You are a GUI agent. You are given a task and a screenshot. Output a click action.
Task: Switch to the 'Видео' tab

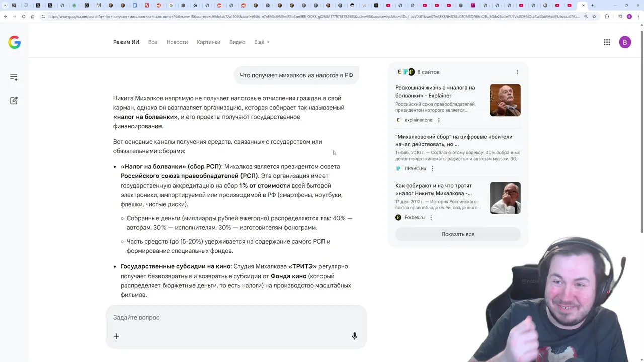click(x=237, y=42)
